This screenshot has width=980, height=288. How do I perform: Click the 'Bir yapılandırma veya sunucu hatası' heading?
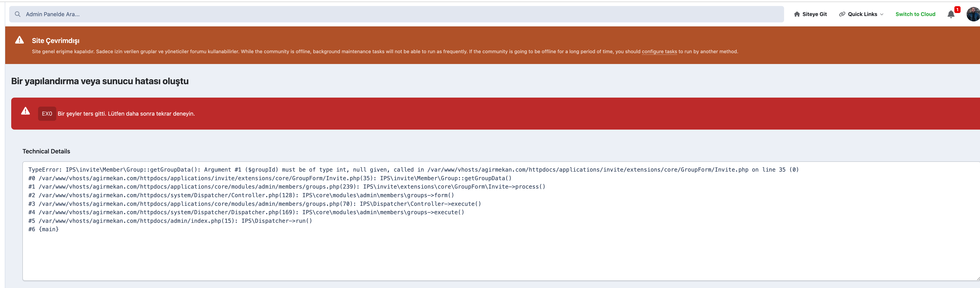pyautogui.click(x=100, y=81)
